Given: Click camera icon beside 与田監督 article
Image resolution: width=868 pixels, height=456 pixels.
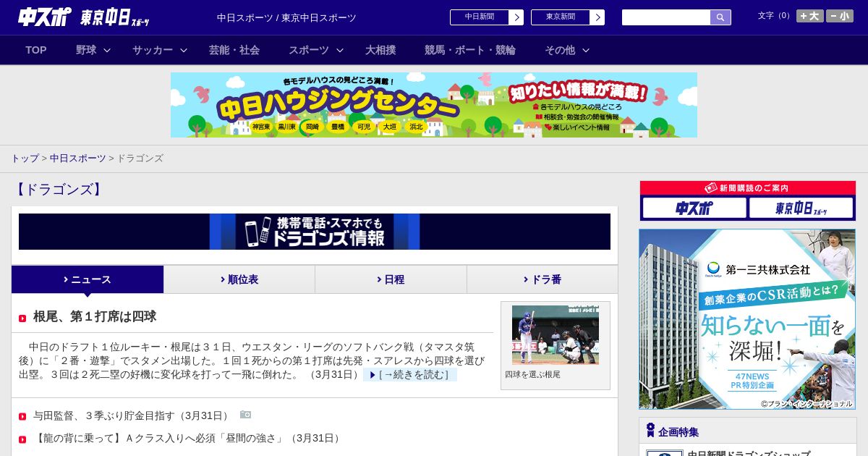Looking at the screenshot, I should point(245,415).
